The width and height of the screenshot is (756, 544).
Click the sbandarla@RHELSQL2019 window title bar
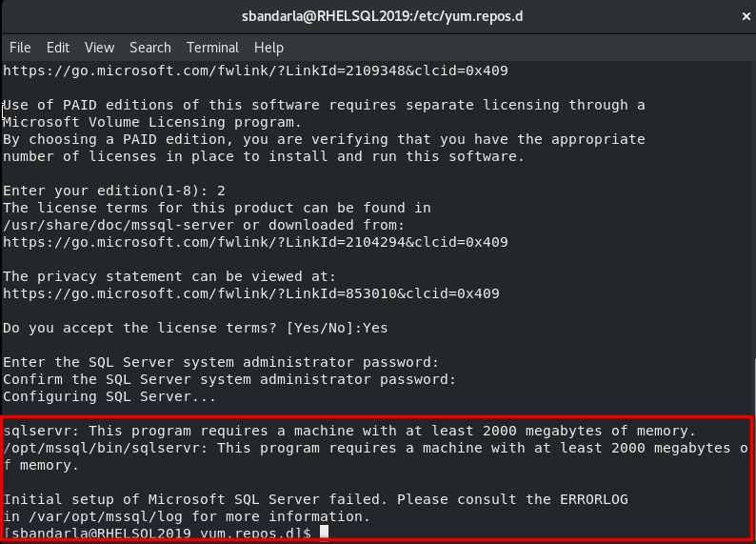tap(378, 16)
